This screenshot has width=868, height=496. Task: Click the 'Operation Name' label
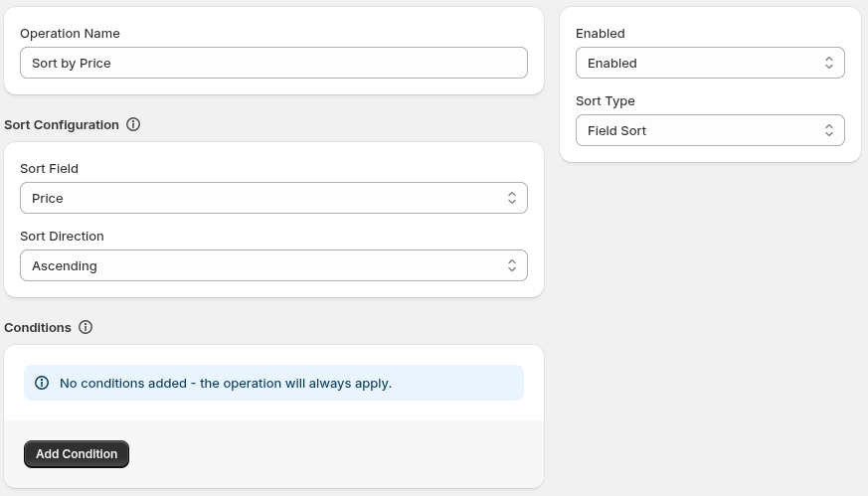(70, 33)
